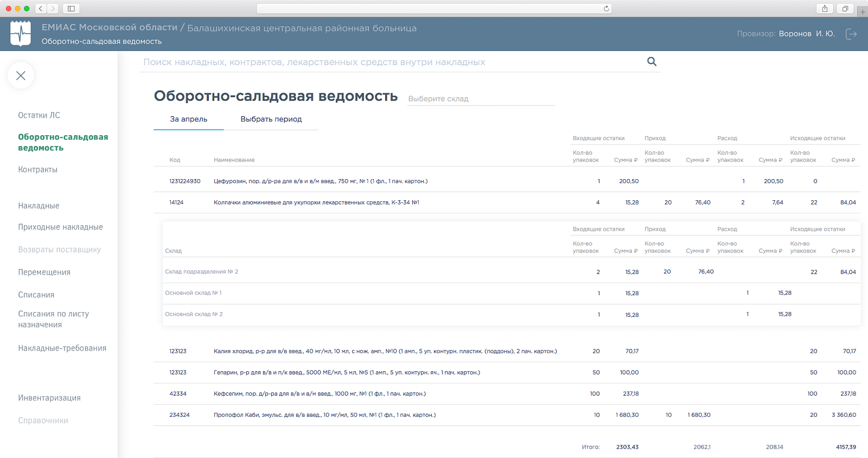Open the Выберите склад warehouse selector
The width and height of the screenshot is (868, 458).
481,99
